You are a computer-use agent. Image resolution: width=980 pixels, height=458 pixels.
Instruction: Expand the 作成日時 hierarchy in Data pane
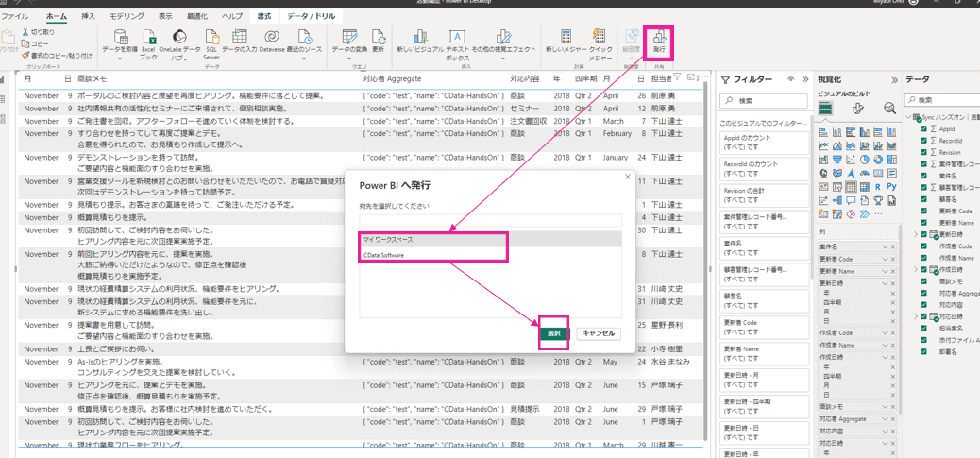click(916, 269)
